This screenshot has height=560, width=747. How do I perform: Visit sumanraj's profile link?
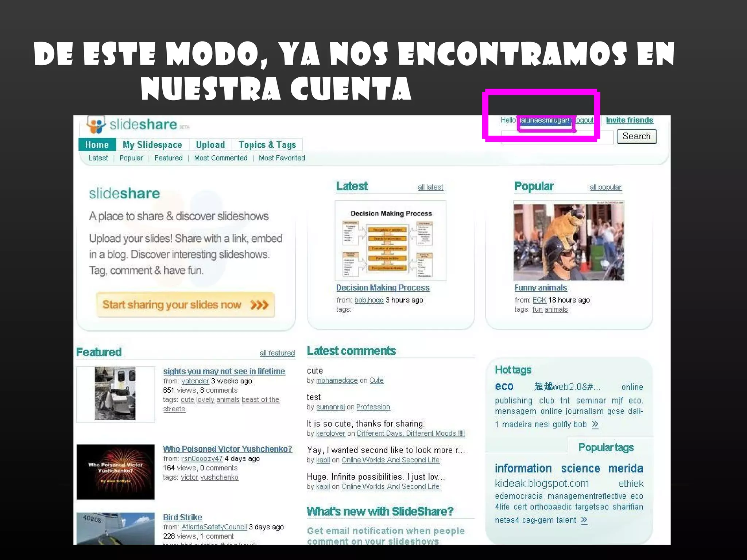pyautogui.click(x=330, y=407)
